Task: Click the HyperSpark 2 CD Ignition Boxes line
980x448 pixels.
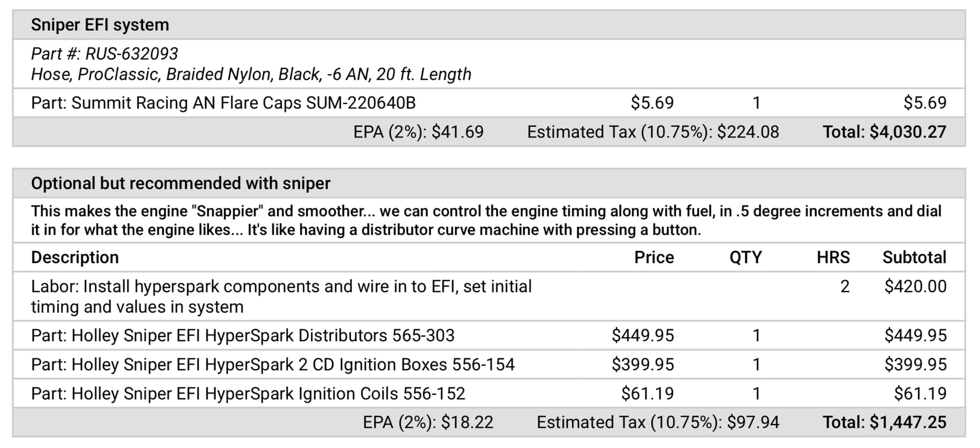Action: pyautogui.click(x=273, y=365)
